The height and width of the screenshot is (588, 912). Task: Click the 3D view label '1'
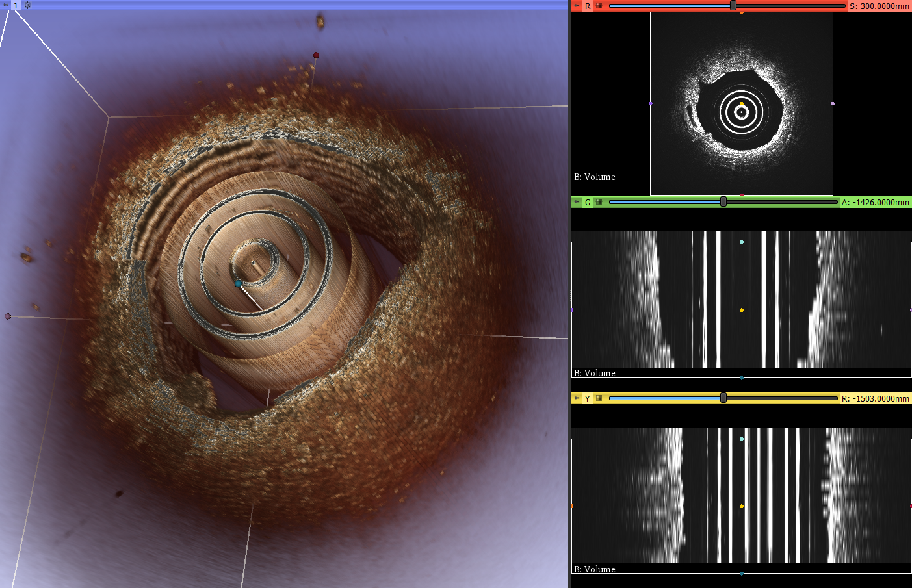pos(16,5)
